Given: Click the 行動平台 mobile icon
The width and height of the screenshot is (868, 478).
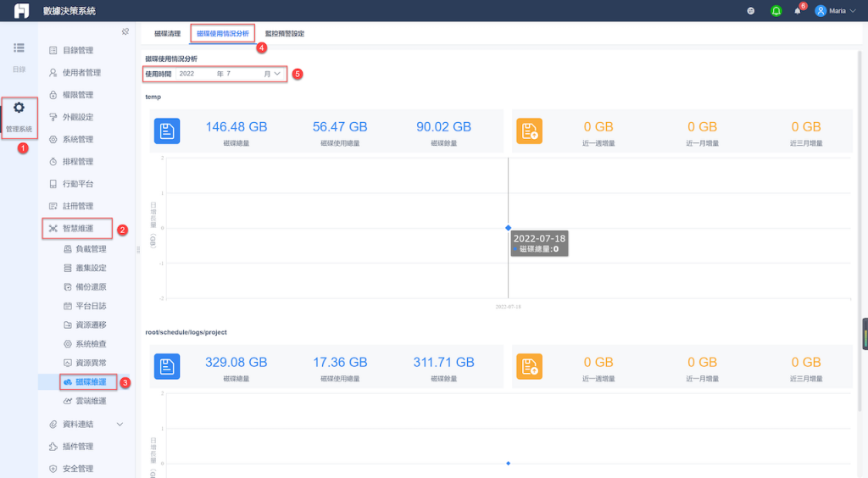Looking at the screenshot, I should coord(53,184).
